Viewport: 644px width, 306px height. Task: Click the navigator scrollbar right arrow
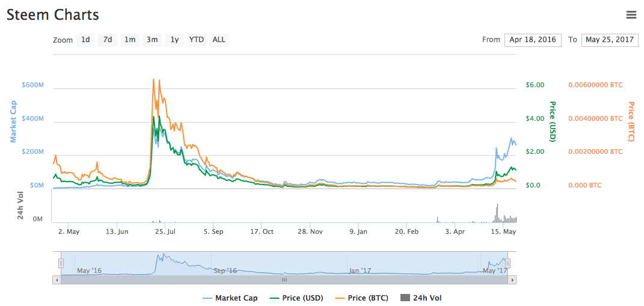pos(512,280)
